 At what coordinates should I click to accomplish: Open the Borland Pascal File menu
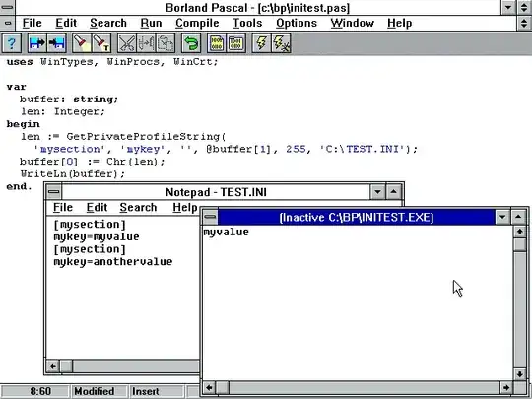coord(32,23)
